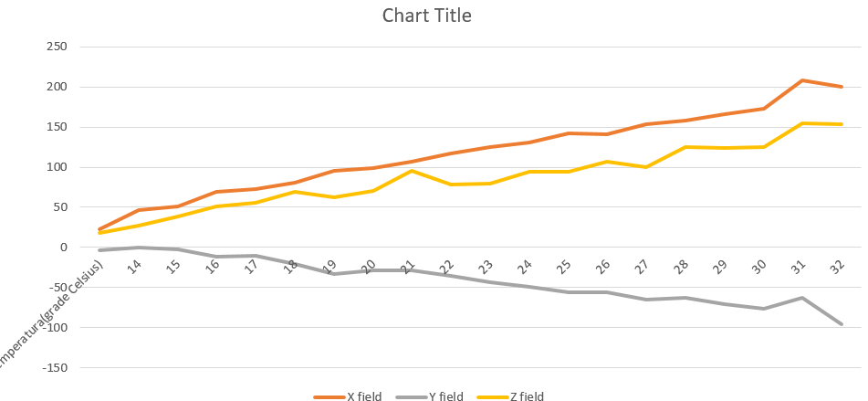This screenshot has width=868, height=401.
Task: Click the 0 label on vertical axis
Action: [x=64, y=248]
